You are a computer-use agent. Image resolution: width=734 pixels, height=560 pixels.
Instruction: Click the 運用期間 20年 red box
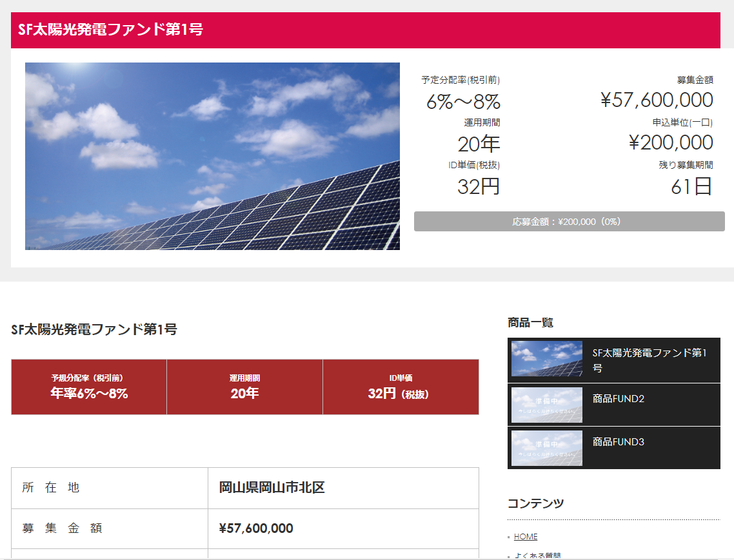tap(245, 387)
